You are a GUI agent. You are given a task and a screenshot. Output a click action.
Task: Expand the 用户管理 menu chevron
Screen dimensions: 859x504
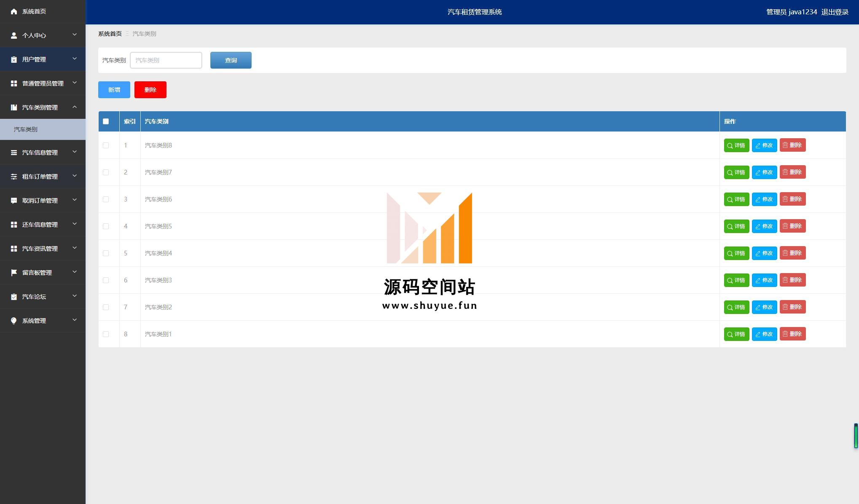[75, 59]
